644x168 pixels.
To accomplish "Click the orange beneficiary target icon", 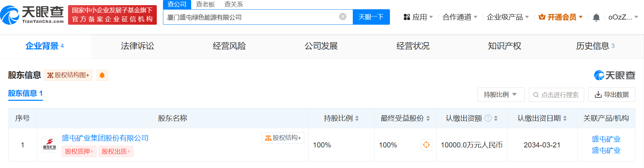I will pos(426,145).
